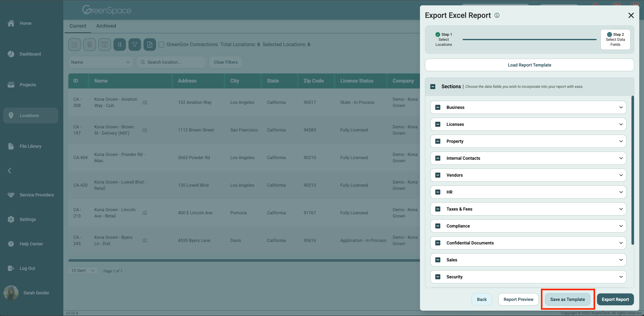Open Service Providers handshake icon
The height and width of the screenshot is (316, 644).
point(11,195)
